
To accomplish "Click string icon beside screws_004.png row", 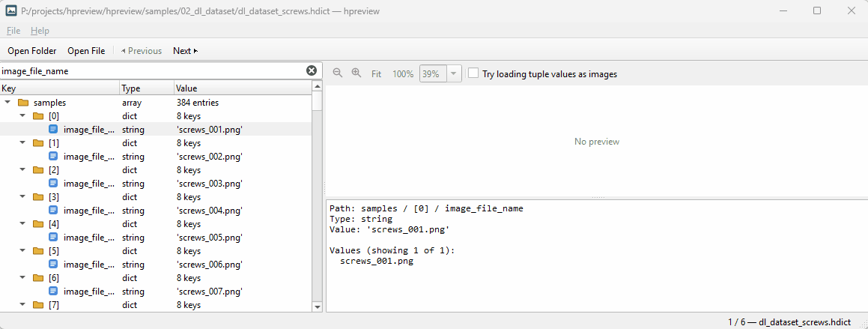I will pos(53,211).
